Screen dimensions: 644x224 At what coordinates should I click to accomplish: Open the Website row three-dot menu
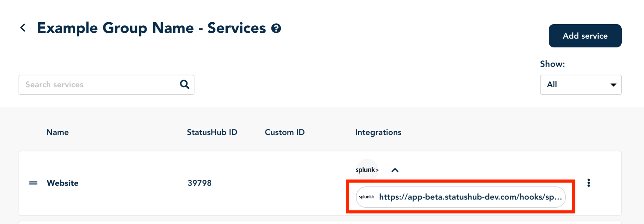pyautogui.click(x=589, y=183)
